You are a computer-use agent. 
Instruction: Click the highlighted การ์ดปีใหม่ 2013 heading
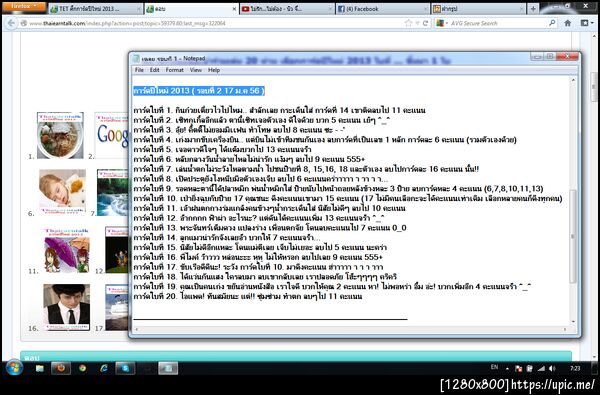click(199, 91)
